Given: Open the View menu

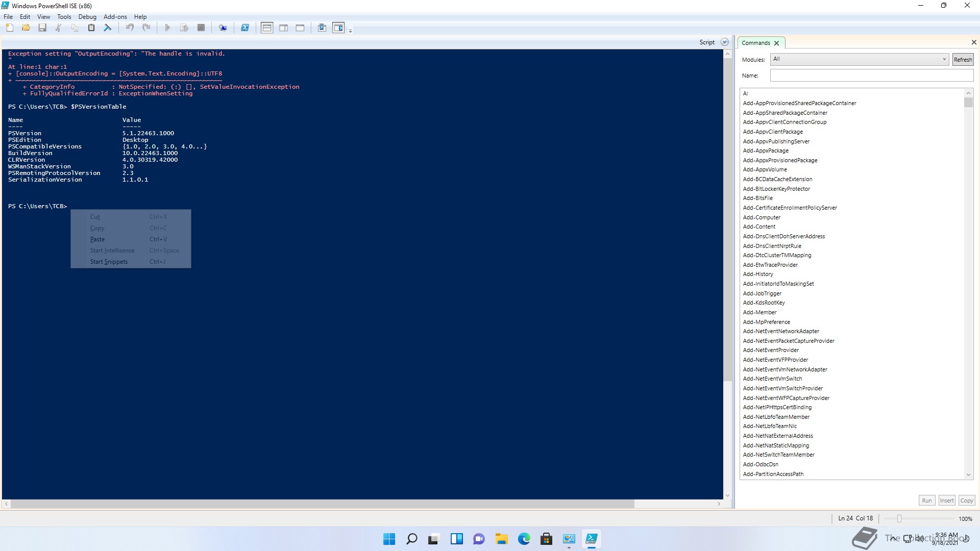Looking at the screenshot, I should click(x=44, y=16).
